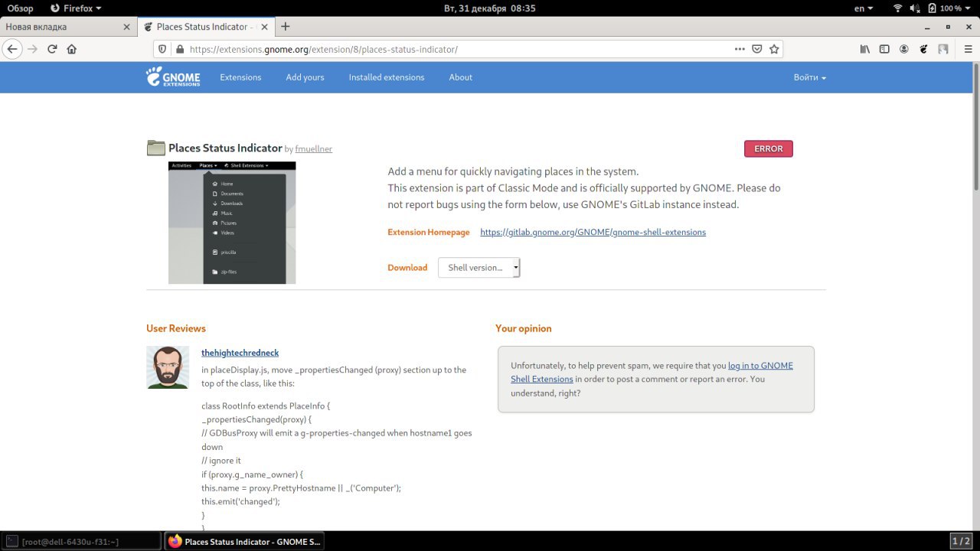Screen dimensions: 980x551
Task: Reload the current page
Action: tap(52, 49)
